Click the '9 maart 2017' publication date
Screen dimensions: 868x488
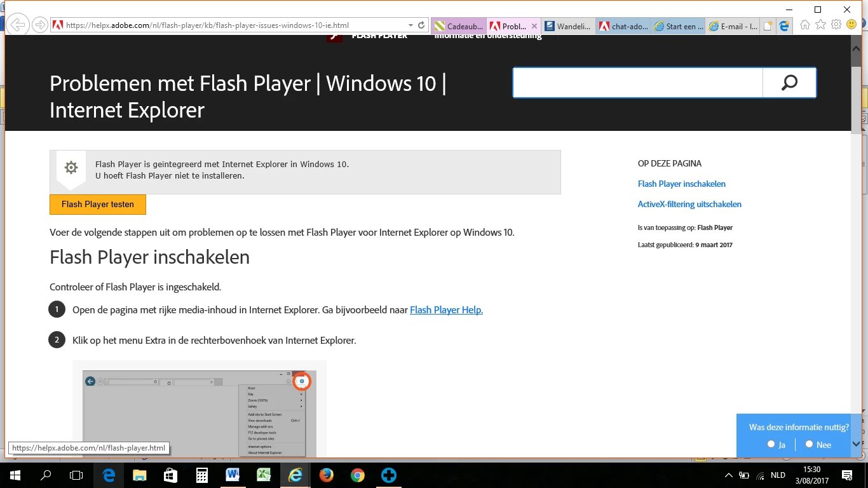click(x=714, y=245)
